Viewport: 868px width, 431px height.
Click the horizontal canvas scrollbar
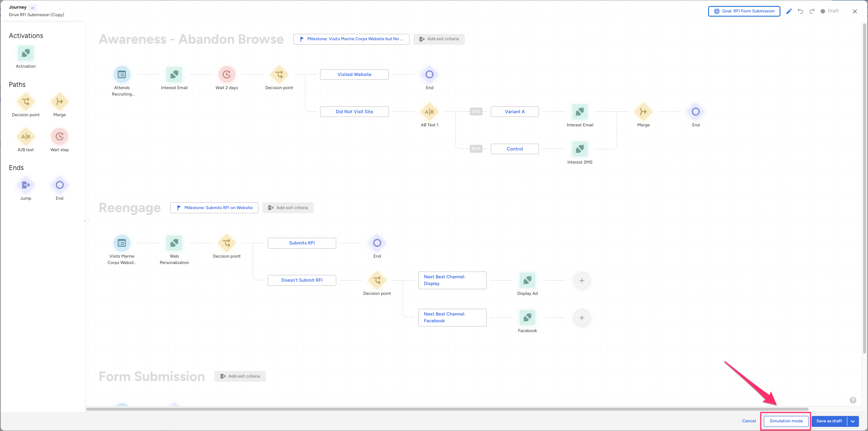coord(447,409)
